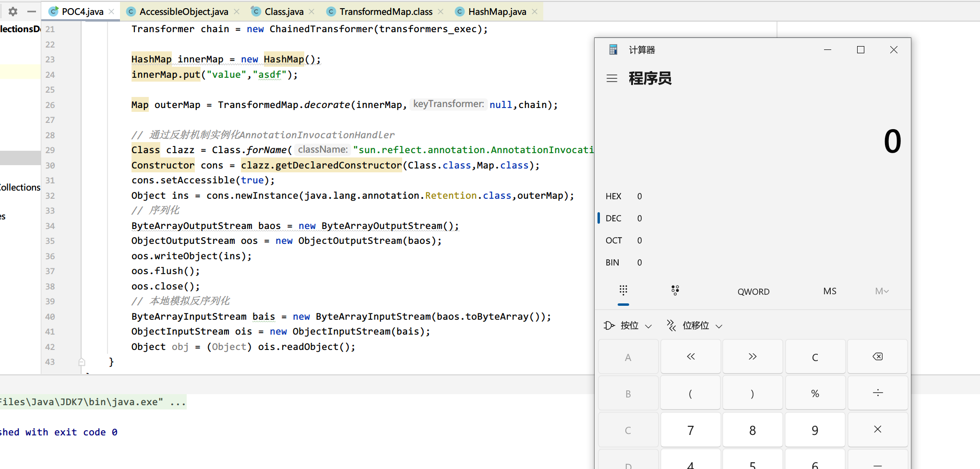Image resolution: width=980 pixels, height=469 pixels.
Task: Click the multiplication operator key
Action: pos(877,430)
